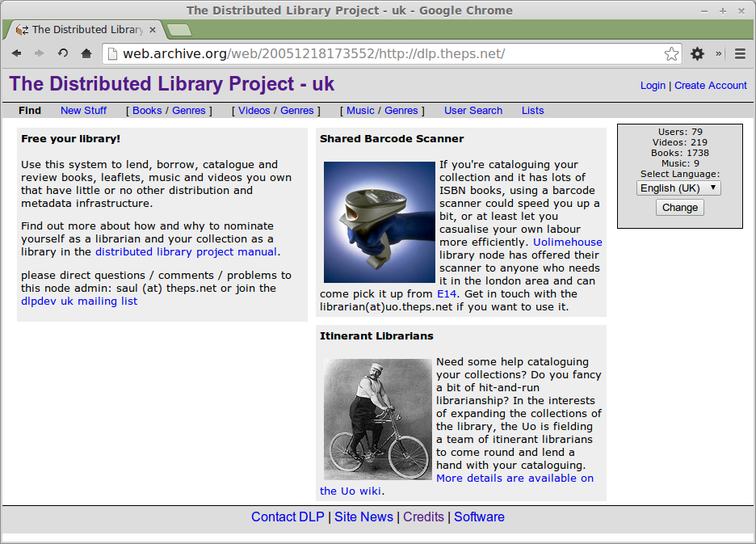
Task: Open the distributed library project manual link
Action: click(186, 252)
